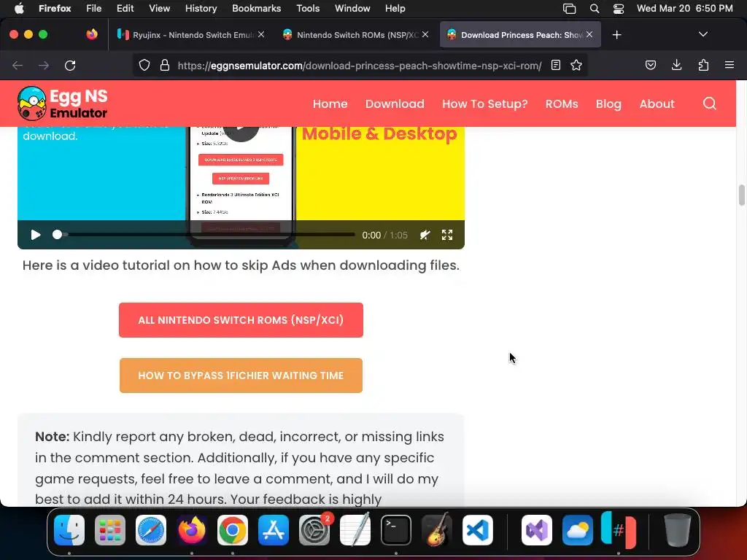Open the Help menu
The image size is (747, 560).
pos(395,8)
